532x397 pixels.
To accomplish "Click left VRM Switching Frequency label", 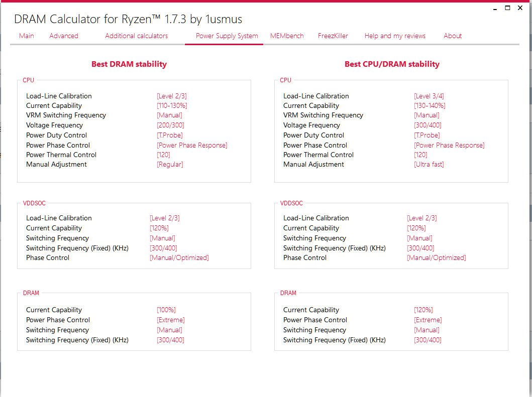I will pyautogui.click(x=66, y=115).
